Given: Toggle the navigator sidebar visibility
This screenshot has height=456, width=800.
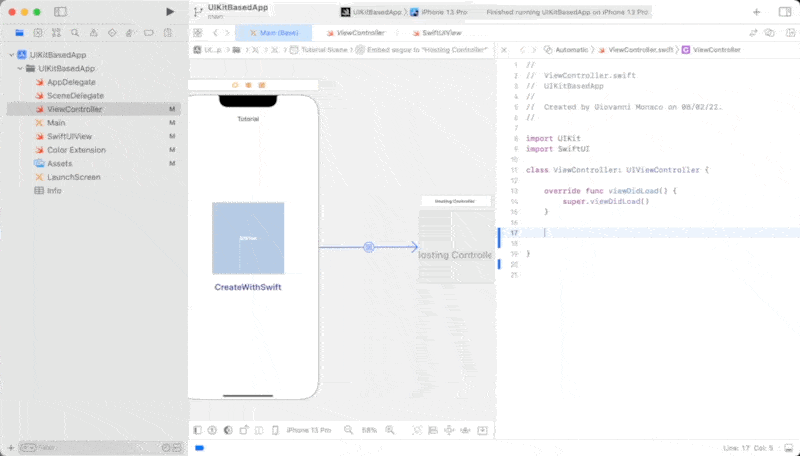Looking at the screenshot, I should click(x=60, y=12).
